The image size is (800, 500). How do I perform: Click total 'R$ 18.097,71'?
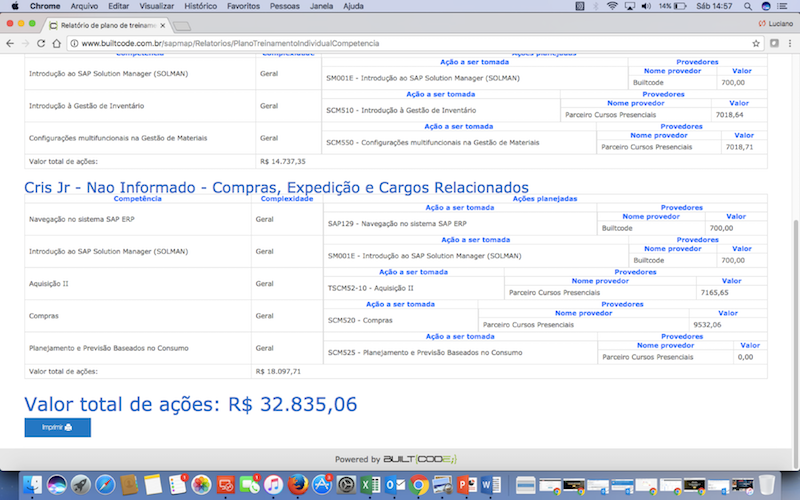[x=278, y=371]
